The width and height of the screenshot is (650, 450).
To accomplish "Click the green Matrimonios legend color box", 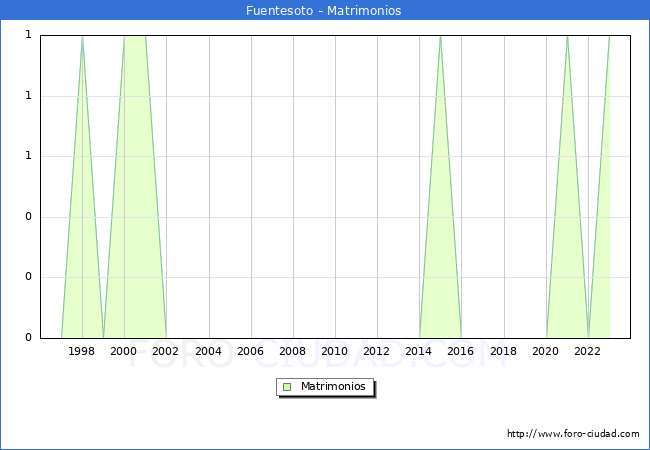I will 287,386.
